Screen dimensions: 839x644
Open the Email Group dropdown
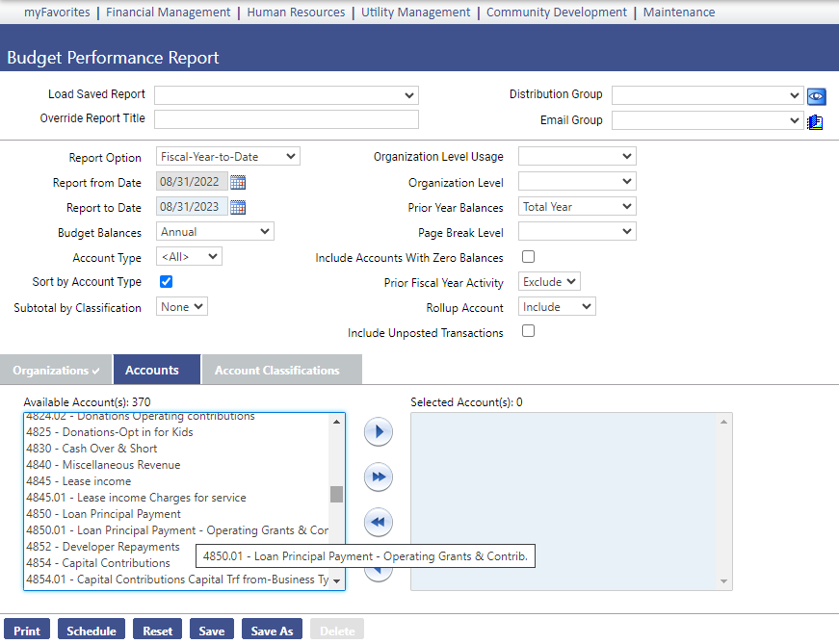point(707,120)
